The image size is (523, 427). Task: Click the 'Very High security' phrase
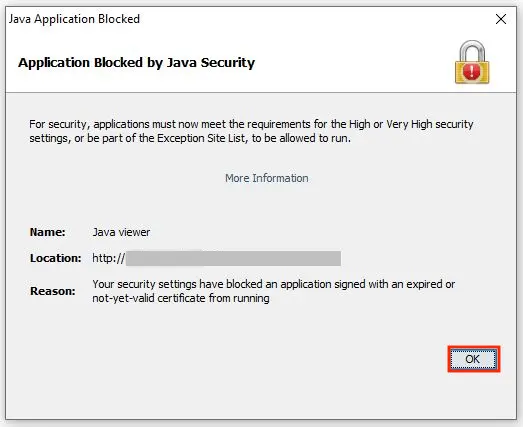click(430, 124)
